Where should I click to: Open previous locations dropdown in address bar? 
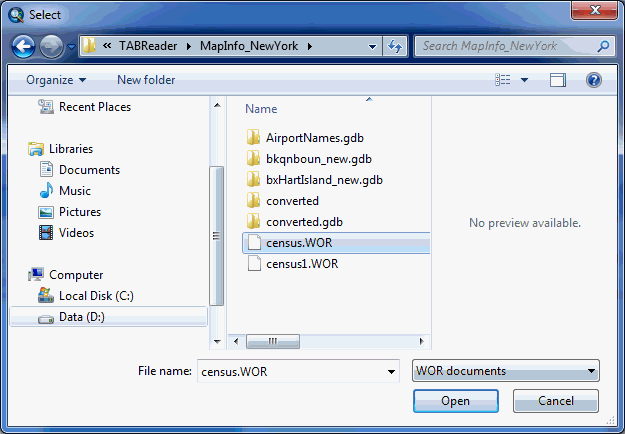372,46
